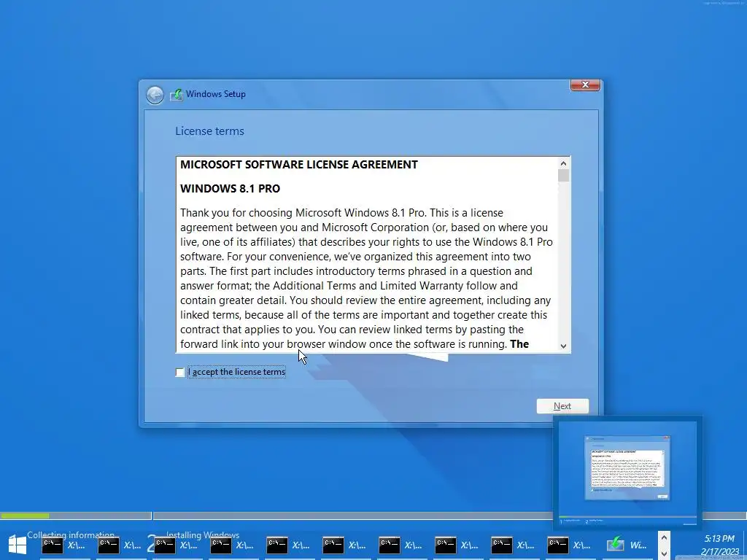Click the taskbar overflow down arrow
The height and width of the screenshot is (560, 747).
pos(664,553)
